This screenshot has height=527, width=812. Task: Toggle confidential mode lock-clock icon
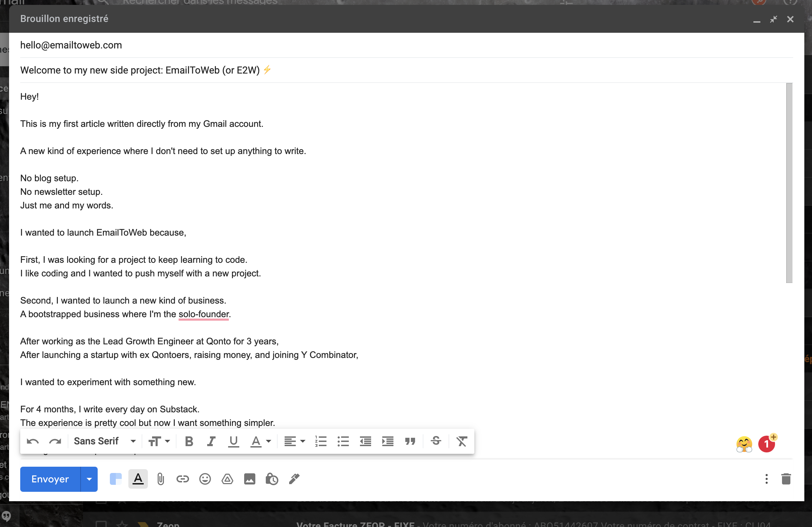(x=272, y=479)
